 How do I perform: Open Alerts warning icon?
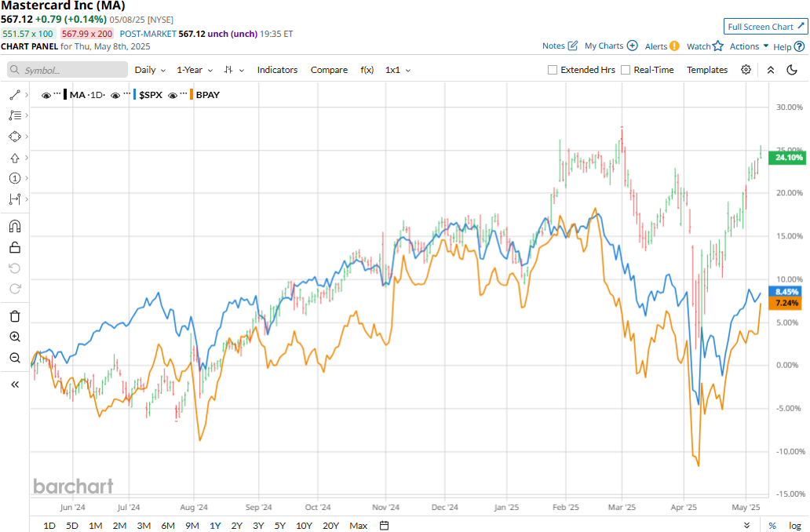coord(674,46)
